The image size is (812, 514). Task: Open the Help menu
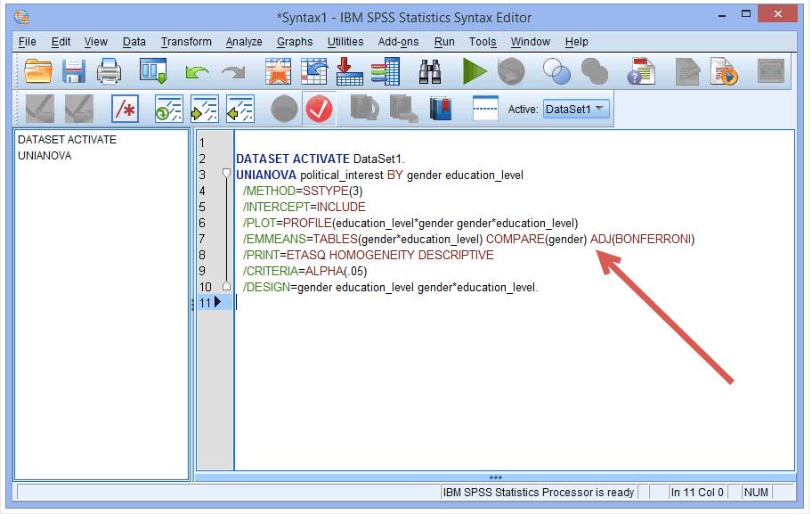576,42
